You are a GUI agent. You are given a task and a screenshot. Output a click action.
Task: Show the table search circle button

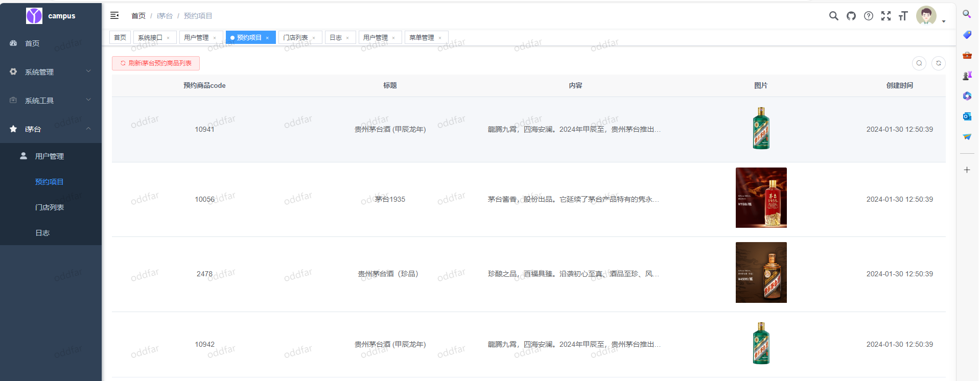[x=919, y=63]
